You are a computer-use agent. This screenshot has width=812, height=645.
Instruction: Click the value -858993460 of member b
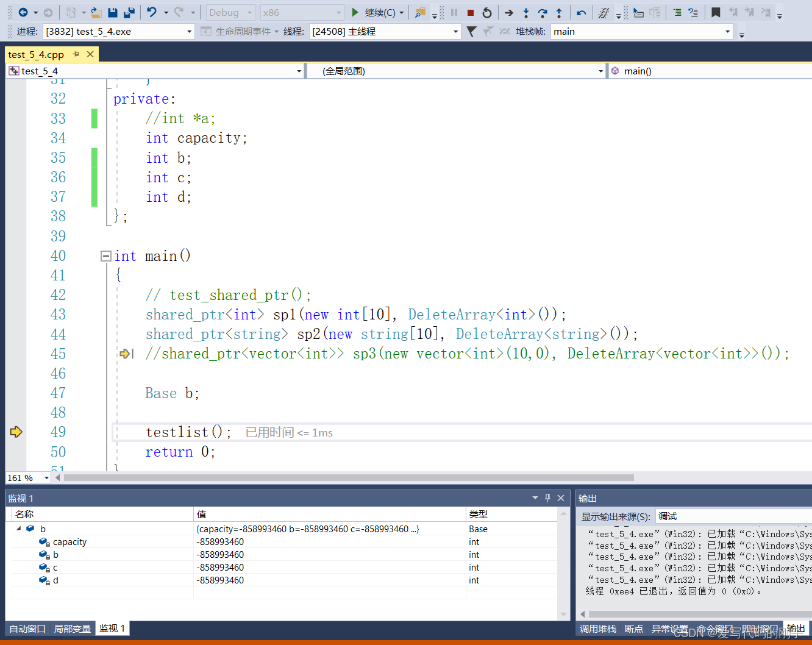tap(220, 555)
